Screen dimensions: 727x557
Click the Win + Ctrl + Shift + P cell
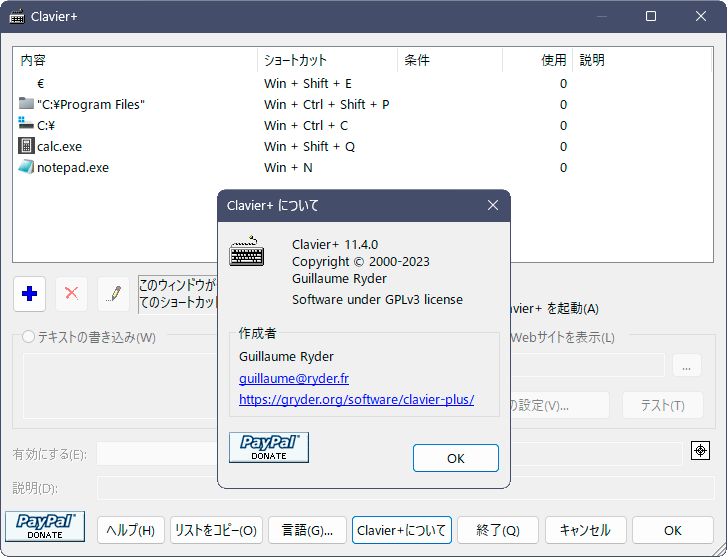327,104
